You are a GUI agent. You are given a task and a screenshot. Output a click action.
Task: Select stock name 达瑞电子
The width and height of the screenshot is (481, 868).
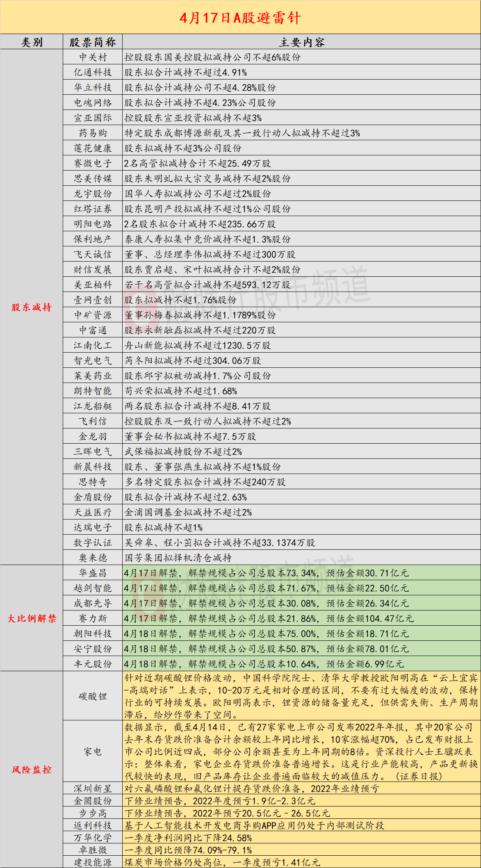coord(93,528)
